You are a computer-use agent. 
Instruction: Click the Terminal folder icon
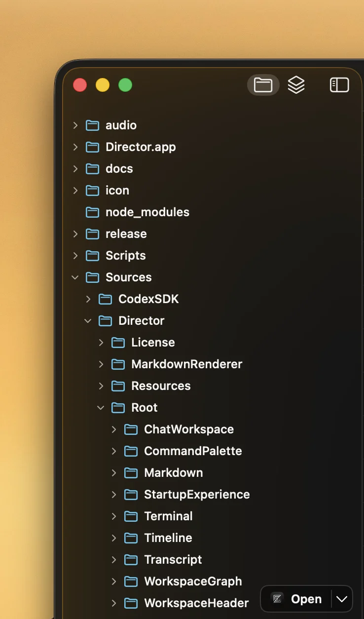click(x=131, y=516)
